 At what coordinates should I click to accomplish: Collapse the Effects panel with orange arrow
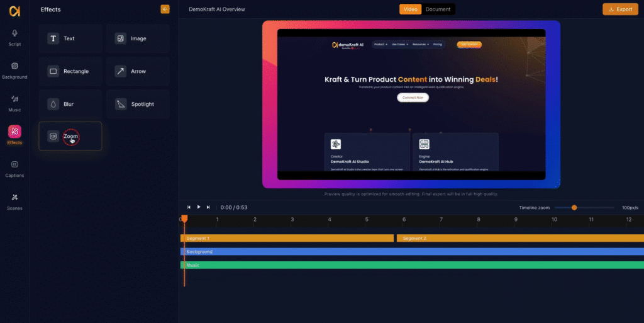(165, 9)
